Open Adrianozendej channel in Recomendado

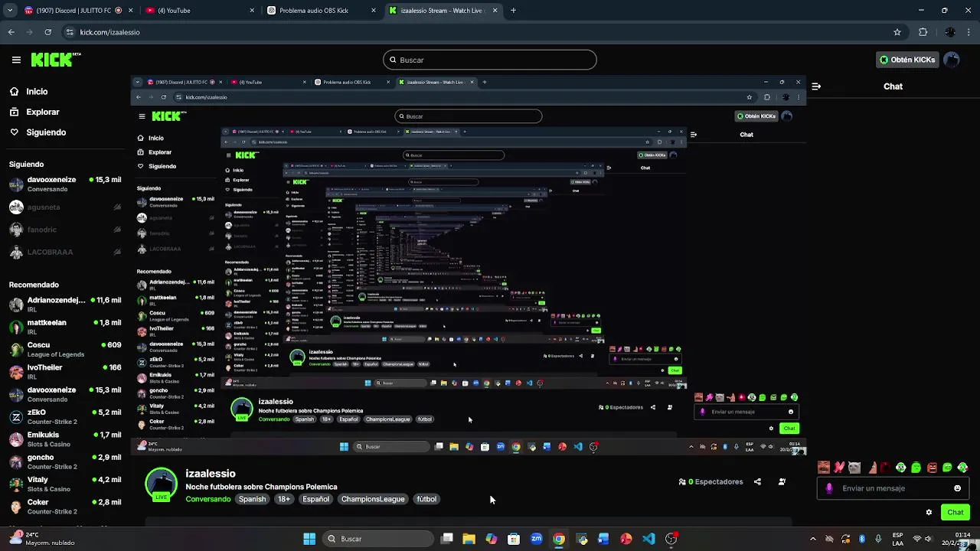coord(65,305)
